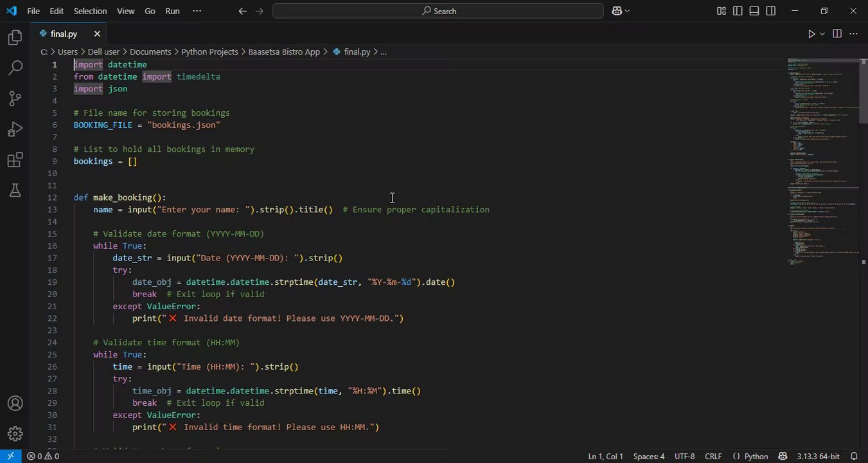
Task: Toggle the primary side bar layout button
Action: tap(738, 11)
